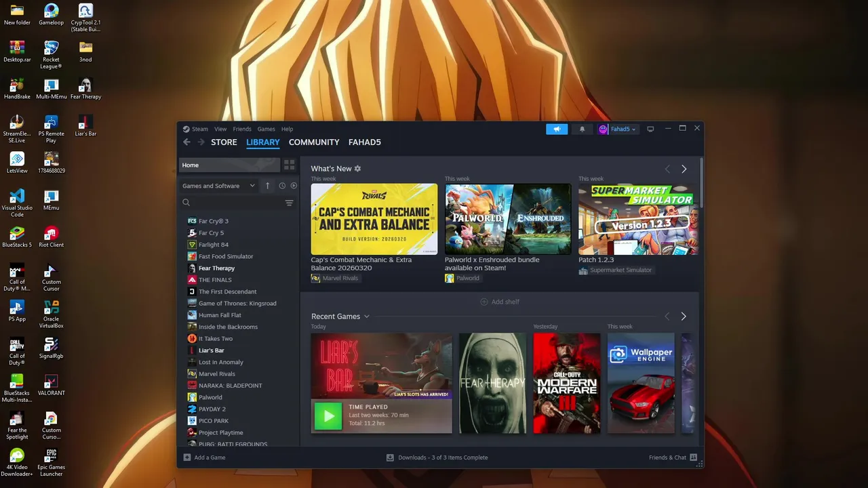Image resolution: width=868 pixels, height=488 pixels.
Task: Click the Downloads status icon
Action: [390, 457]
